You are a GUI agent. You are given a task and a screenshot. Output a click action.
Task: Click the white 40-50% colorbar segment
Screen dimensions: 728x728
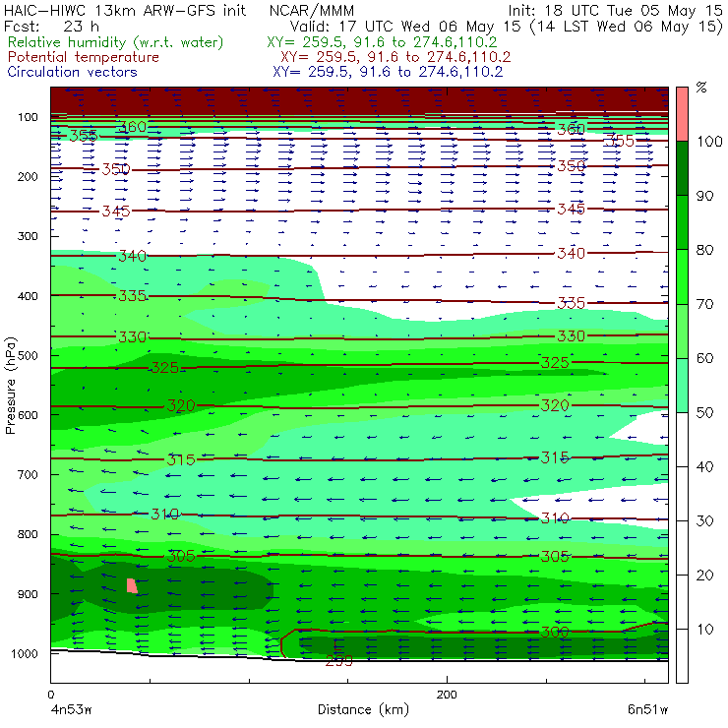682,439
